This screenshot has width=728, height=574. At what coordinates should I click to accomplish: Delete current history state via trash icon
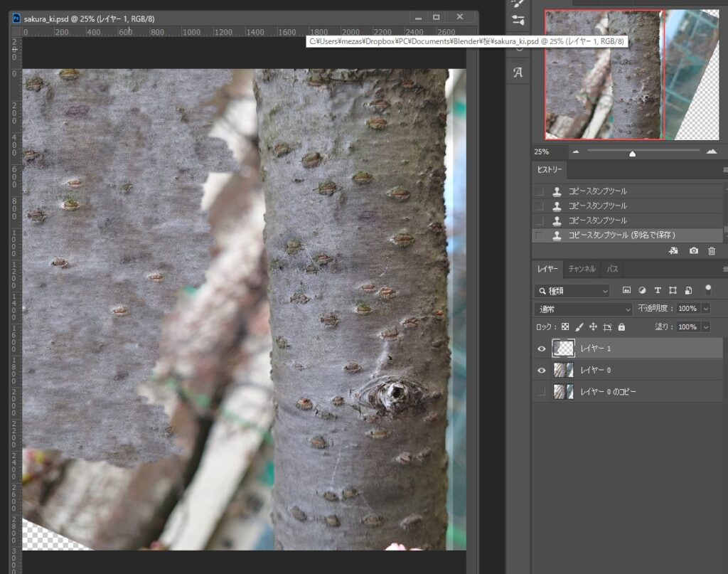pyautogui.click(x=711, y=251)
